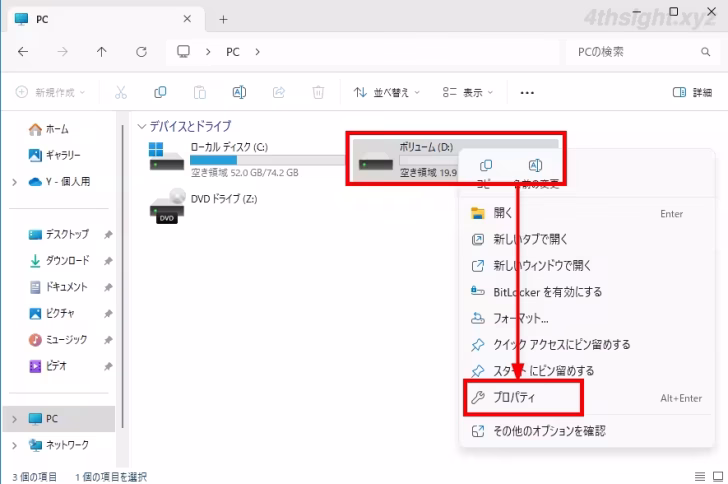The image size is (728, 484).
Task: Select ローカル ディスク (C:) drive
Action: tap(240, 157)
